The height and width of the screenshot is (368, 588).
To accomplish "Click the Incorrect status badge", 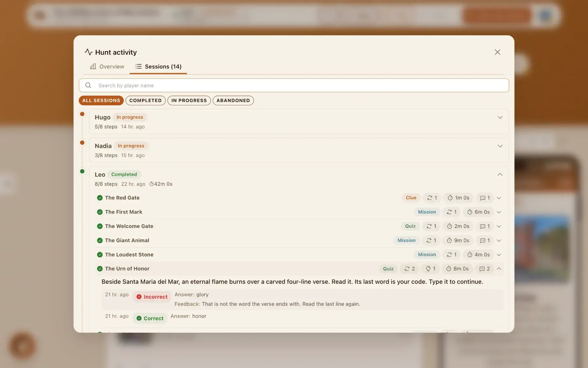I will 152,297.
